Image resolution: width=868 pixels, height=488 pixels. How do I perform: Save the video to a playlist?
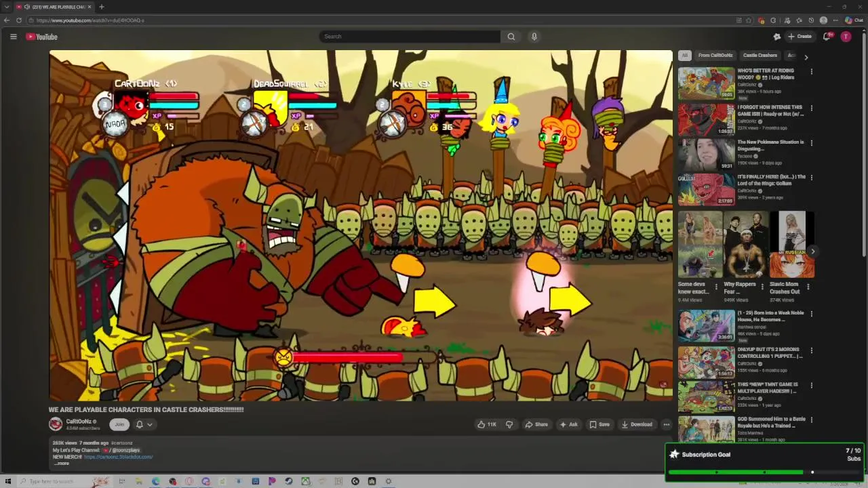click(599, 424)
